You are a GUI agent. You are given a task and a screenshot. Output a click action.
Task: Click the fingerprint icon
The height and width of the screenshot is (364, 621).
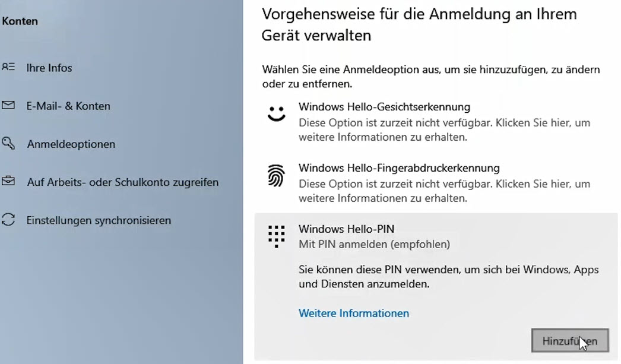276,175
